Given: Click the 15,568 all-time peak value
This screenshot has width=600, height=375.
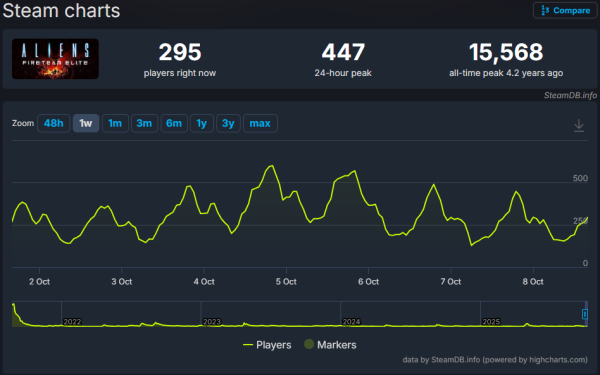Looking at the screenshot, I should (506, 52).
